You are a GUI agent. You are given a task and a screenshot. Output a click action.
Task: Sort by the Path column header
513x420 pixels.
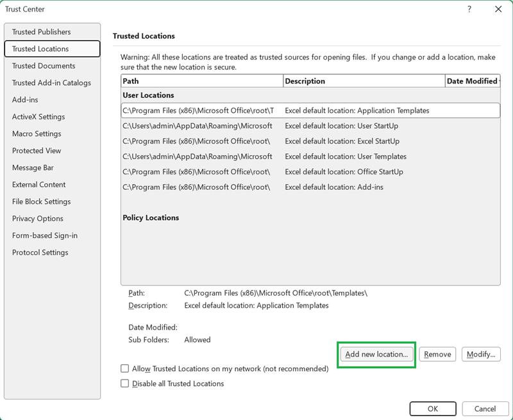click(x=202, y=81)
